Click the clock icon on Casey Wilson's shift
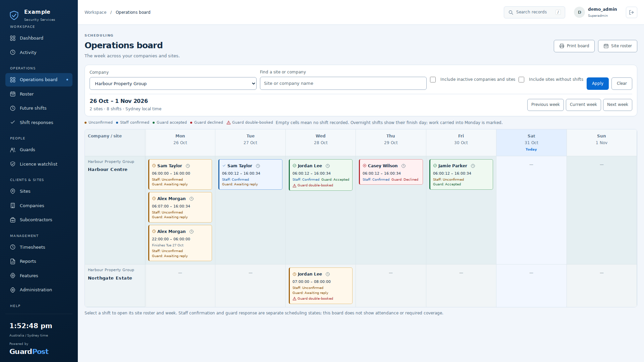 click(404, 166)
